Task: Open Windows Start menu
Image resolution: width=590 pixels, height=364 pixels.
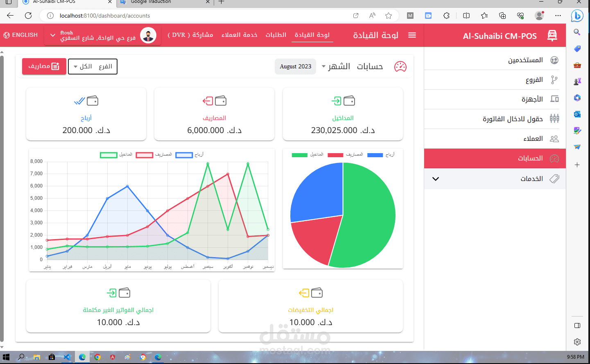Action: point(6,357)
